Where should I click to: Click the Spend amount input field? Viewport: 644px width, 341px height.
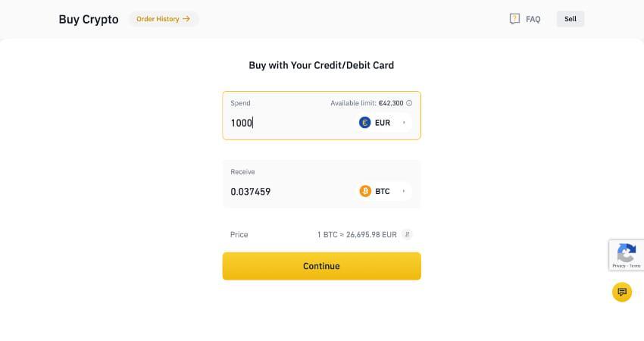288,123
